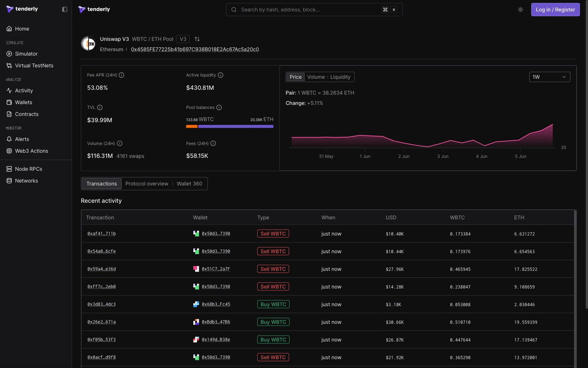Focus the search by hash input
The height and width of the screenshot is (368, 588).
[314, 10]
